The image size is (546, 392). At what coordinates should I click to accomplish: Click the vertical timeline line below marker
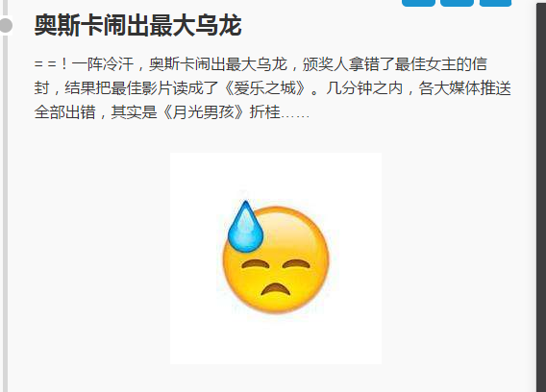coord(5,212)
